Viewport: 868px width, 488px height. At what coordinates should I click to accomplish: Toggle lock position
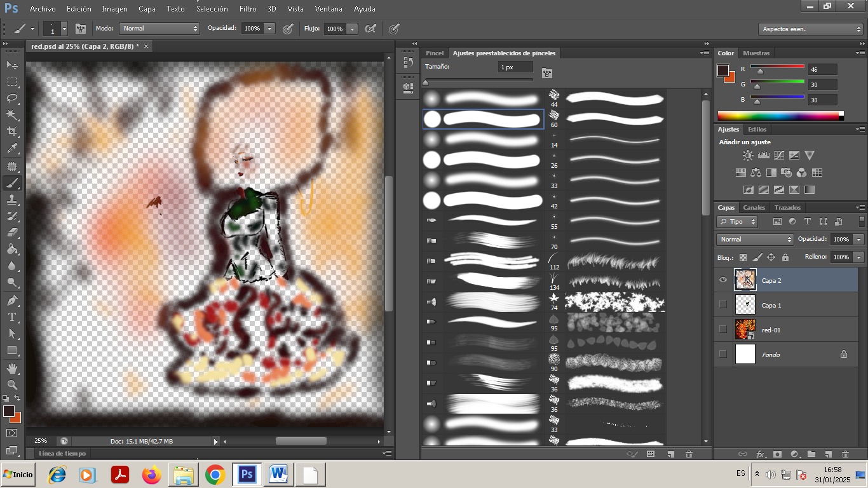point(771,257)
